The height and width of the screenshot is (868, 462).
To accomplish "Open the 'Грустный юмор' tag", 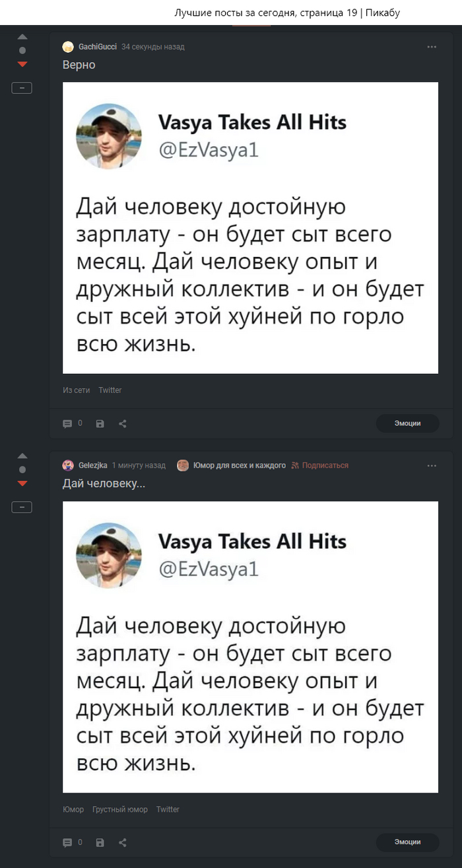I will tap(120, 809).
